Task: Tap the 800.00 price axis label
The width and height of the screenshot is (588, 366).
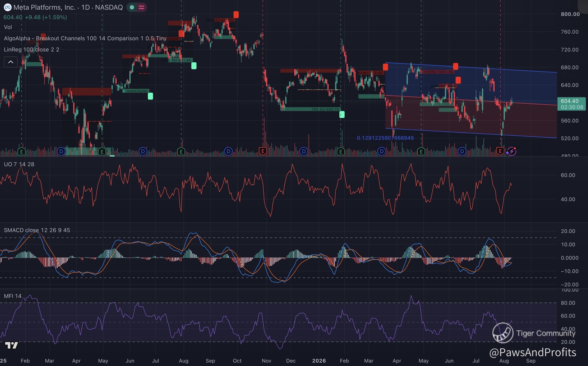Action: [x=570, y=14]
